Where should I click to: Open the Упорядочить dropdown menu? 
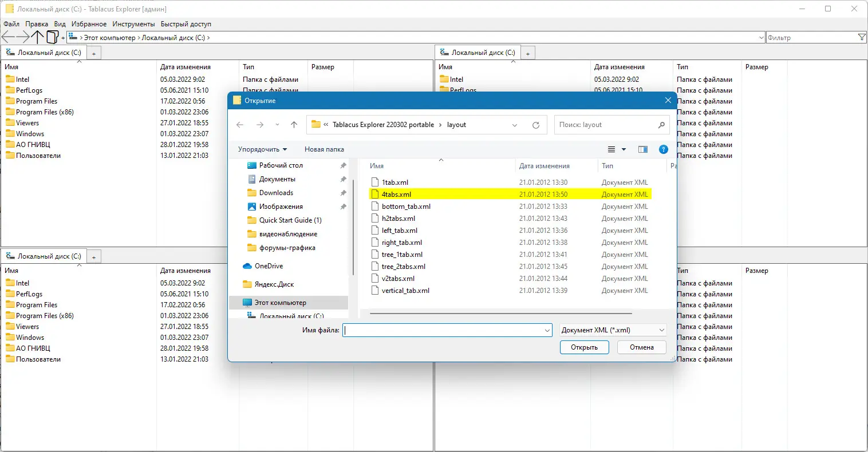(263, 149)
